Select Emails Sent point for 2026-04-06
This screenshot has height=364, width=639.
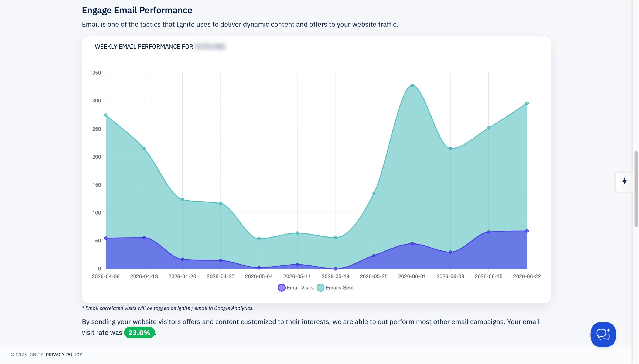coord(106,115)
